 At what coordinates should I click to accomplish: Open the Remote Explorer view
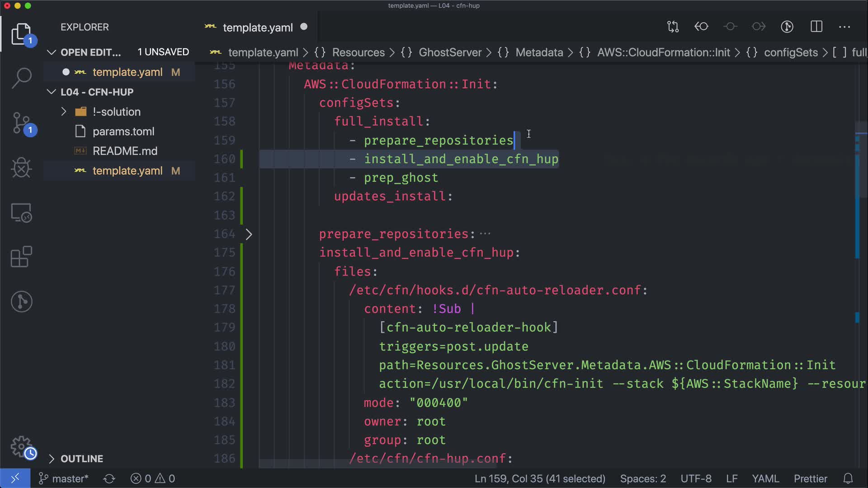click(21, 212)
